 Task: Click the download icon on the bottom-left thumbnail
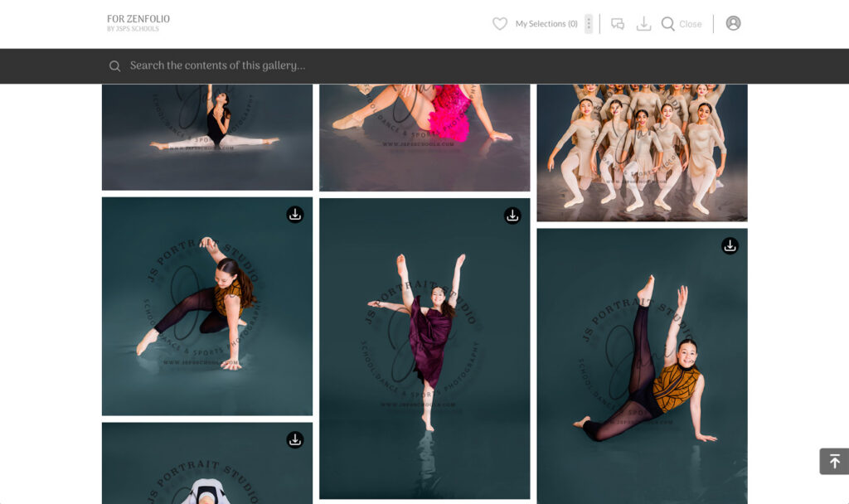tap(294, 442)
